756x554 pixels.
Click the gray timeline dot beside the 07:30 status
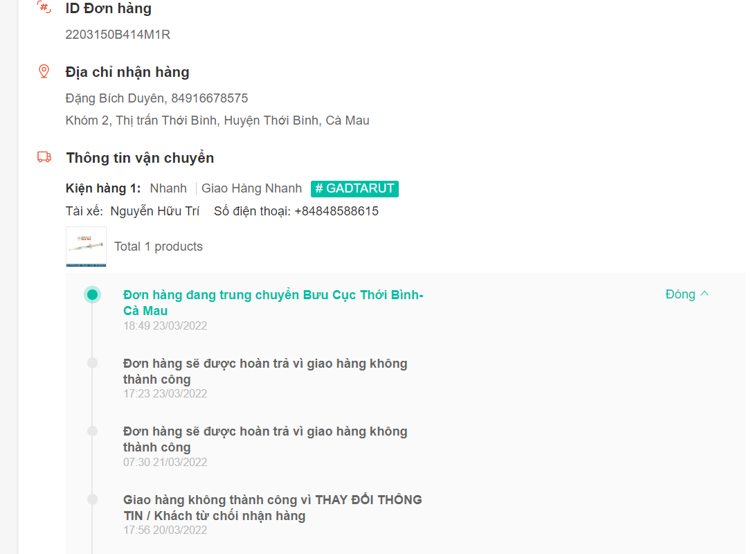click(x=93, y=431)
